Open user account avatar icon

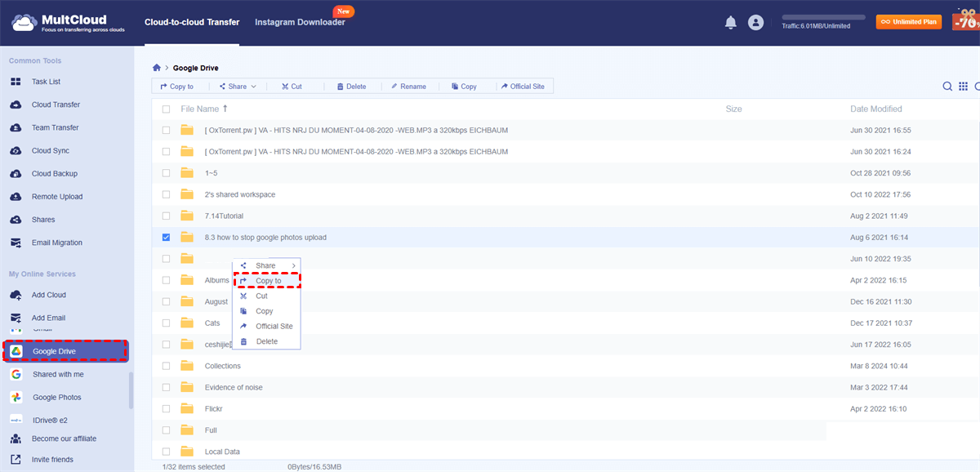click(x=755, y=23)
